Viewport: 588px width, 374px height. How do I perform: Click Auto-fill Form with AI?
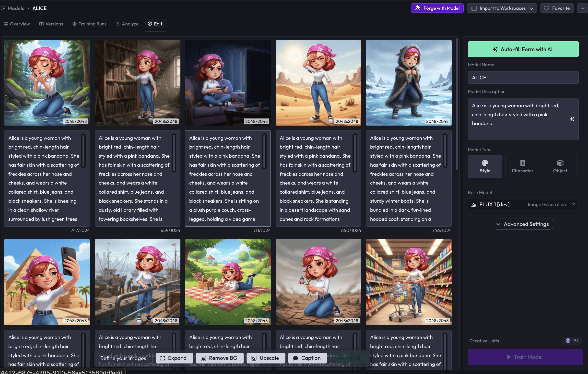tap(523, 49)
